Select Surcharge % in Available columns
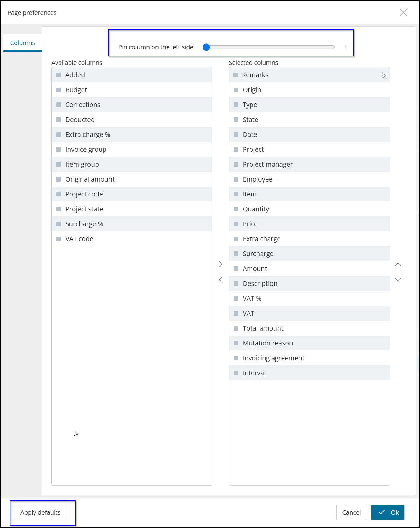 point(132,224)
